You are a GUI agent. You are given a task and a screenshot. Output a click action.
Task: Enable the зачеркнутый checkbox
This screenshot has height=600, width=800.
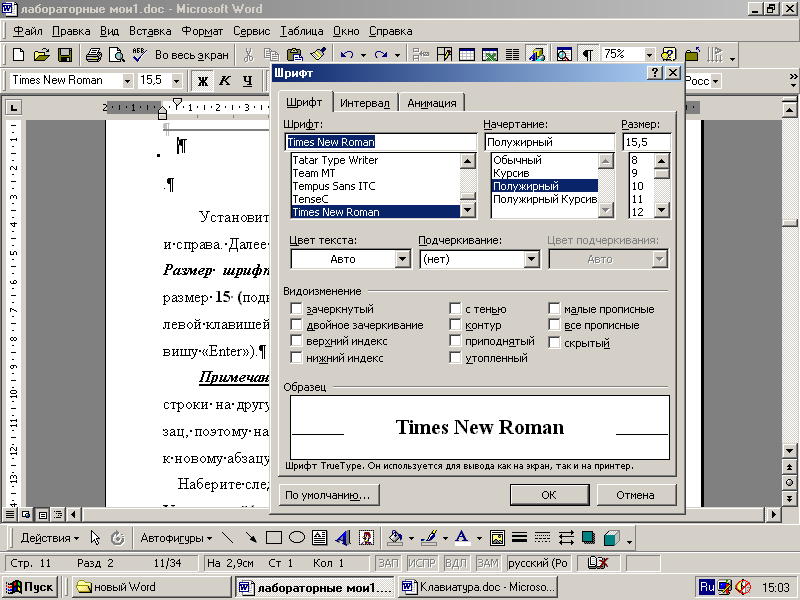[296, 309]
